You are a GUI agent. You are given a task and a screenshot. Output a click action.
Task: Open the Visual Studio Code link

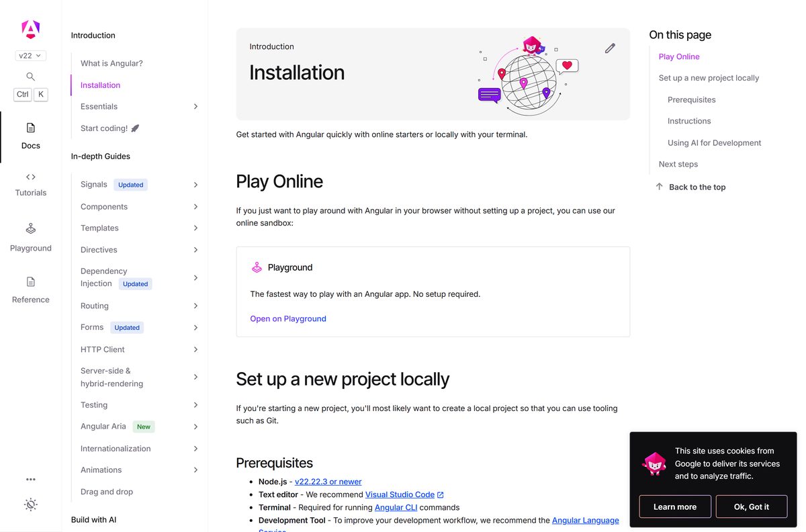[x=400, y=494]
